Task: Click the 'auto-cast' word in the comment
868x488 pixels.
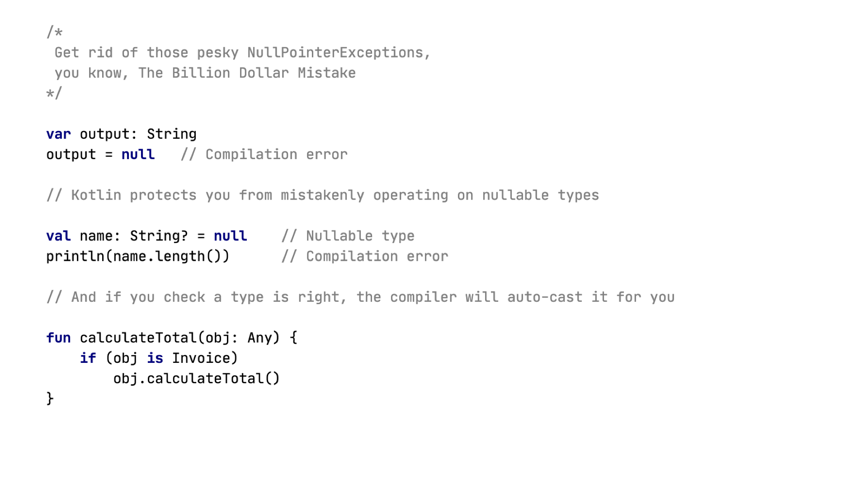Action: click(x=545, y=297)
